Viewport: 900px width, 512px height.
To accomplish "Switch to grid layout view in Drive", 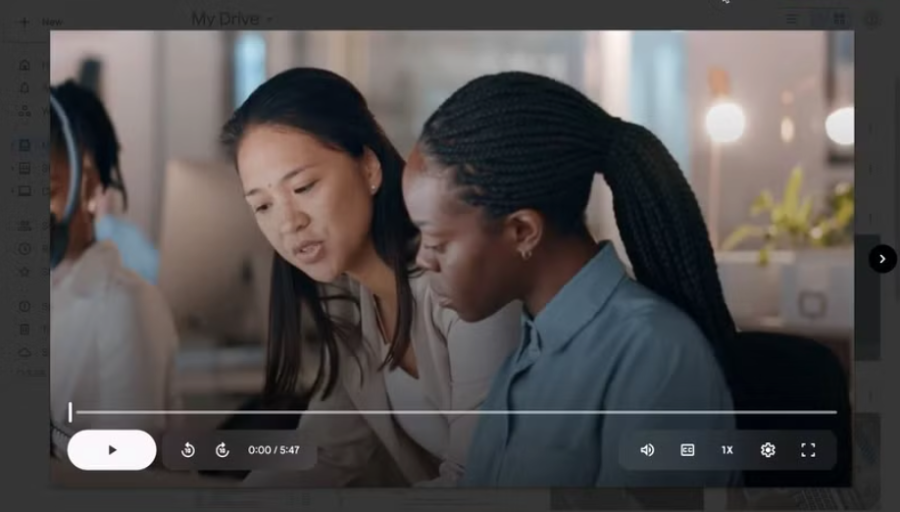I will coord(840,20).
